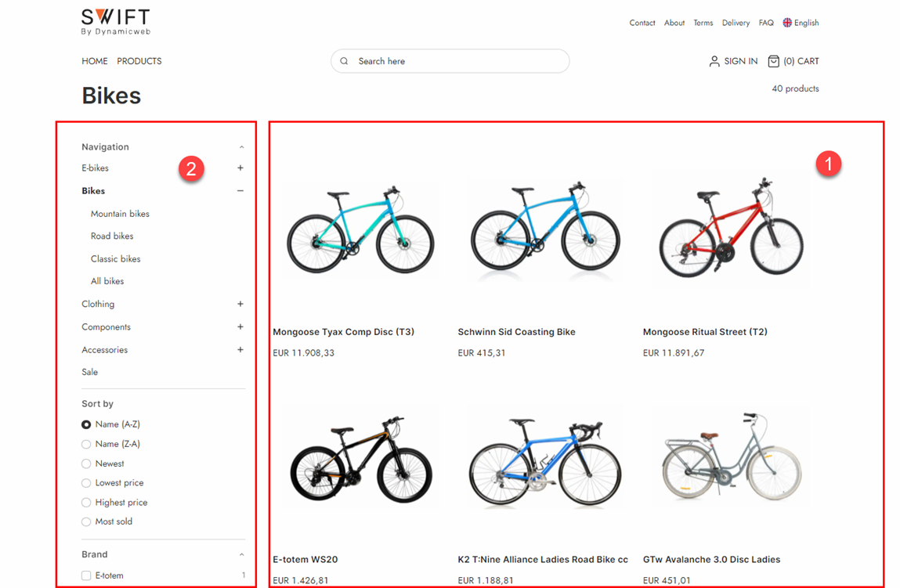Click the FAQ link in header
This screenshot has height=588, width=900.
(766, 23)
